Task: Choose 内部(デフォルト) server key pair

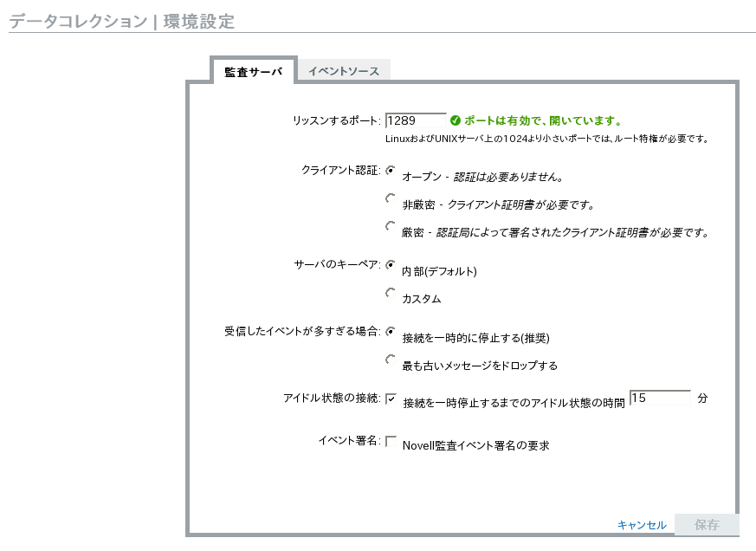Action: tap(391, 264)
